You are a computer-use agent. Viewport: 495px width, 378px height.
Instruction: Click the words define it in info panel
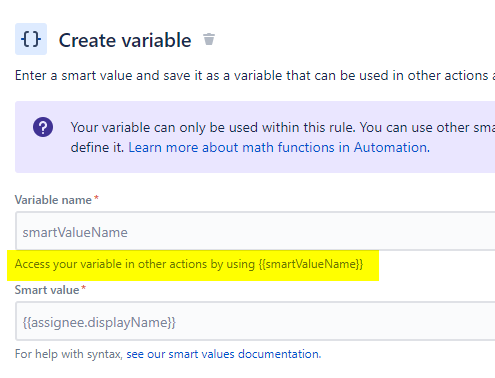pyautogui.click(x=97, y=147)
